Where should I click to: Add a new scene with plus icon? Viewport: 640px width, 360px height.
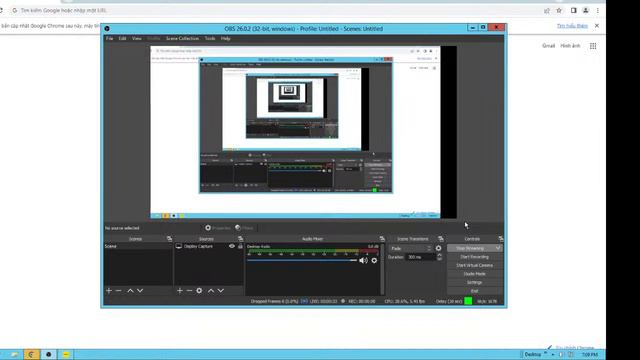[109, 291]
